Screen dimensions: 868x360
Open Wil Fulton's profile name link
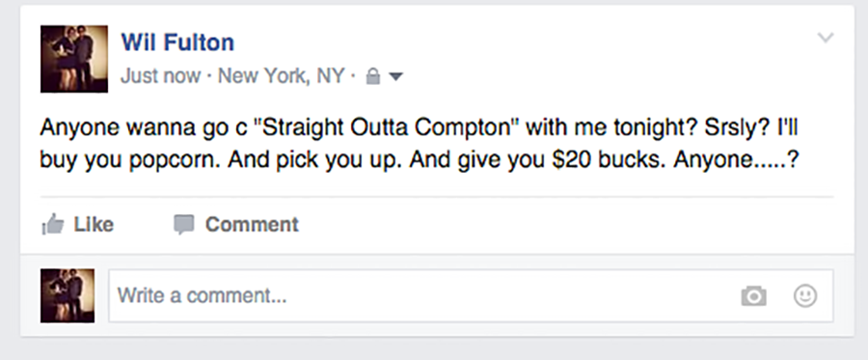177,42
